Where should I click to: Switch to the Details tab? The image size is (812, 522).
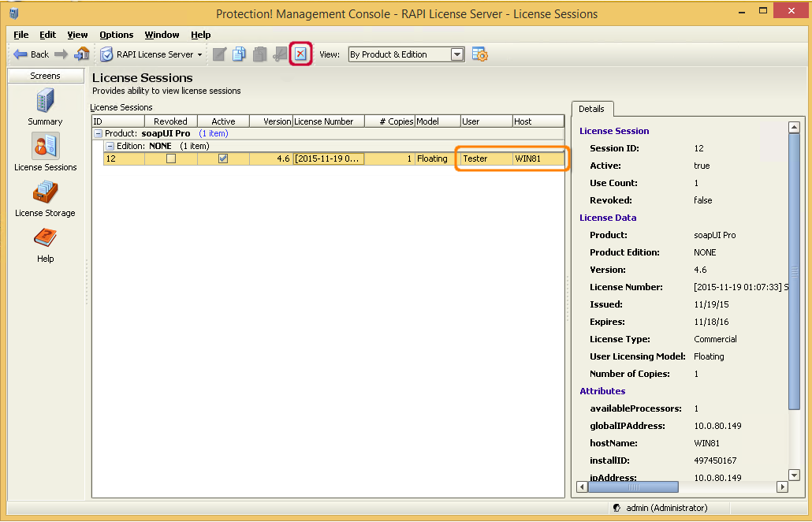click(592, 109)
